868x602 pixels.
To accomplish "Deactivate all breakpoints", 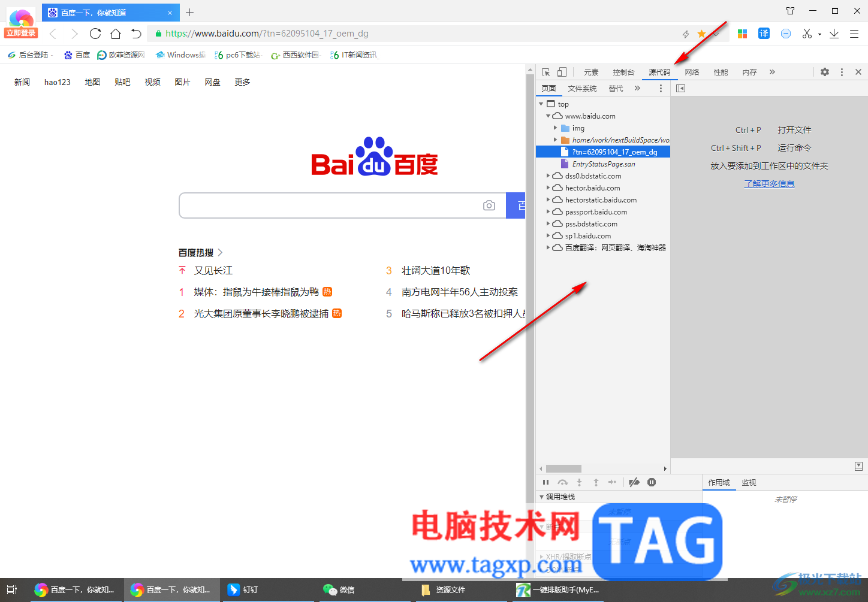I will click(x=634, y=482).
